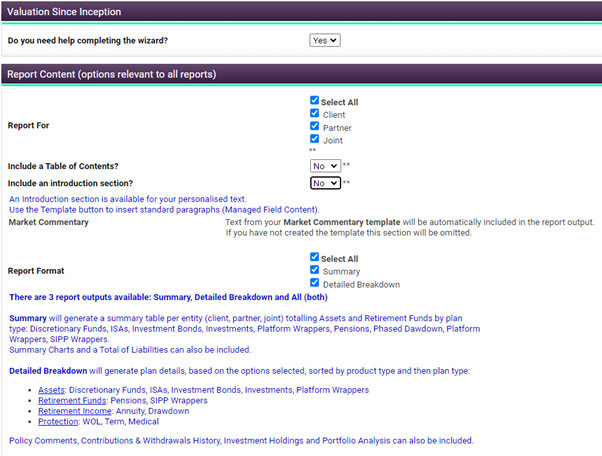Uncheck the Client checkbox

(x=315, y=115)
